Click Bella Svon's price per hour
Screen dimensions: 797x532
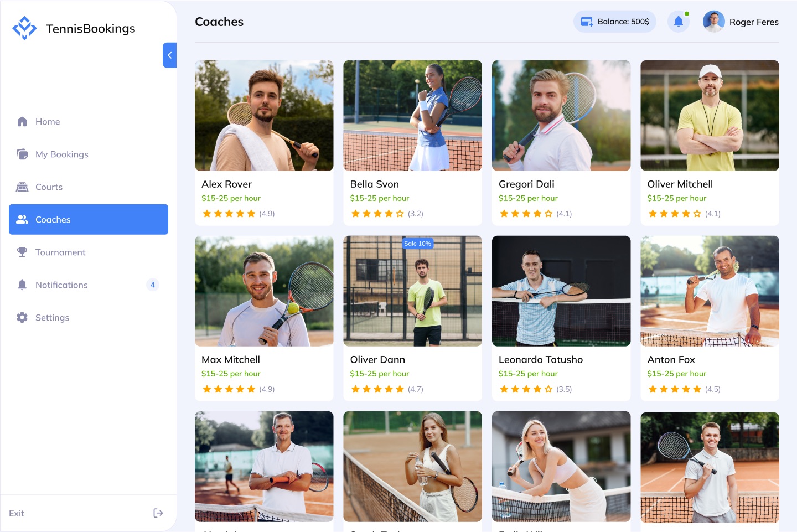(380, 198)
